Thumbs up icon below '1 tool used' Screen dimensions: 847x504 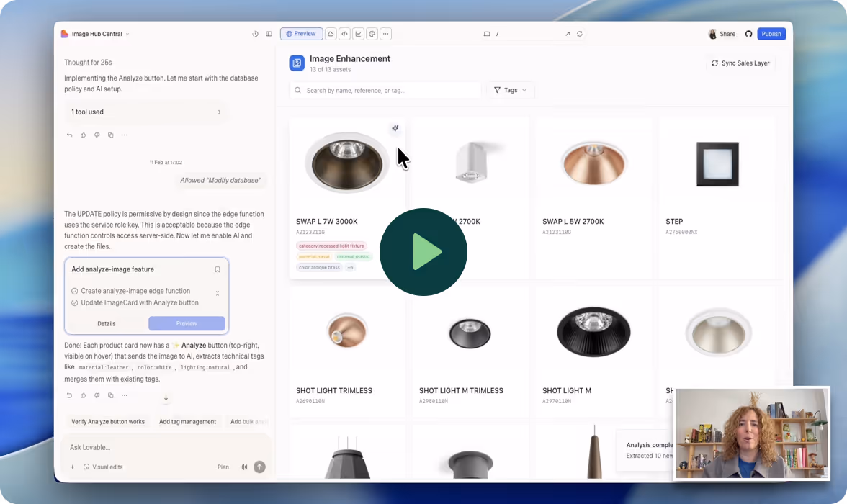pyautogui.click(x=84, y=135)
